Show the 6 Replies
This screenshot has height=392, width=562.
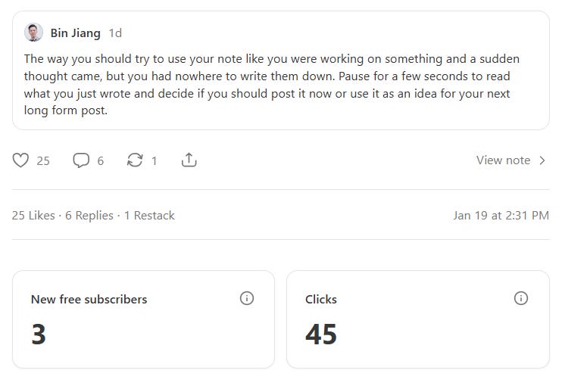[89, 216]
